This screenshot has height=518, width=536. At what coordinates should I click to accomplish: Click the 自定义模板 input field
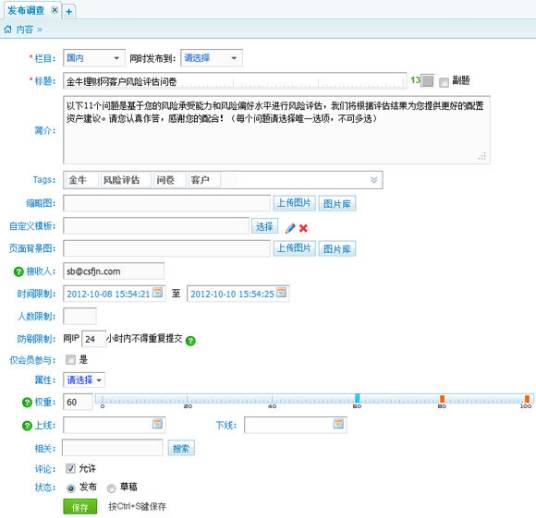[156, 226]
